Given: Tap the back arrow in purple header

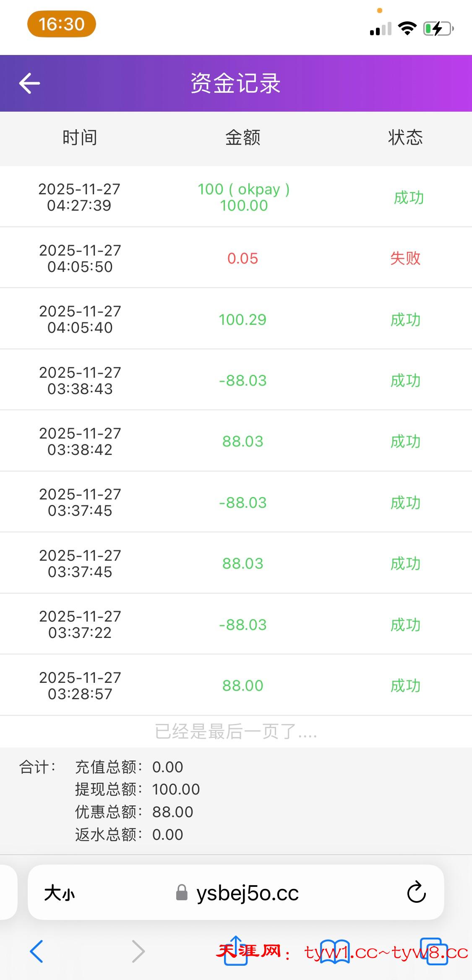Looking at the screenshot, I should [29, 83].
